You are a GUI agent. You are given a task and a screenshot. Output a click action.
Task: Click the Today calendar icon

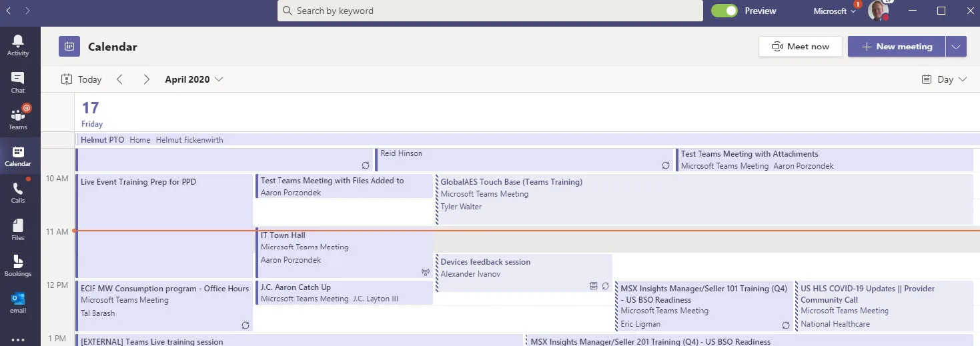(67, 79)
